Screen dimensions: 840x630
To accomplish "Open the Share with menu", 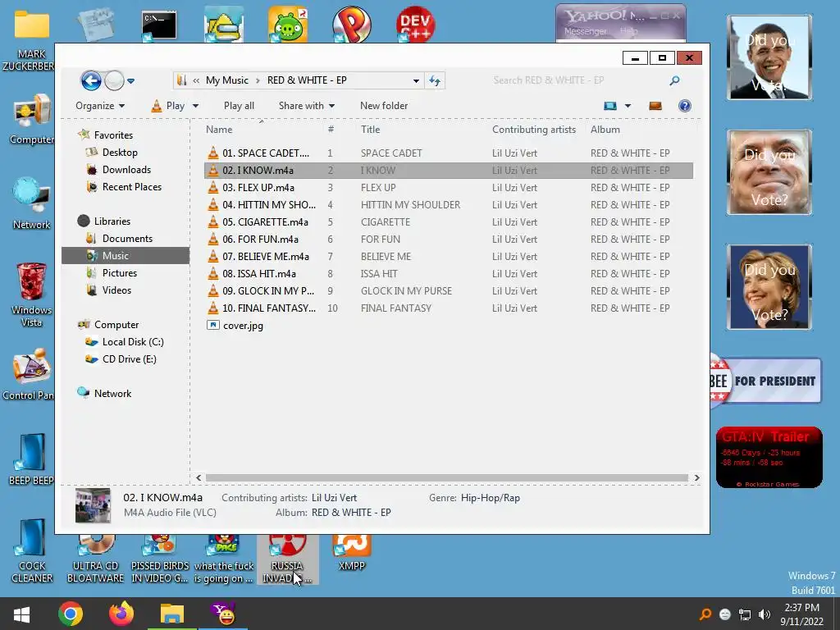I will tap(307, 106).
